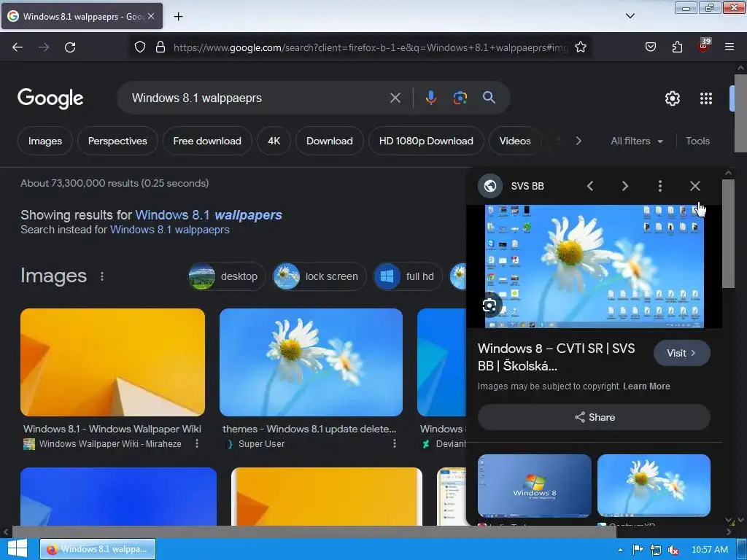Select the Images filter chip
This screenshot has height=560, width=747.
click(45, 141)
